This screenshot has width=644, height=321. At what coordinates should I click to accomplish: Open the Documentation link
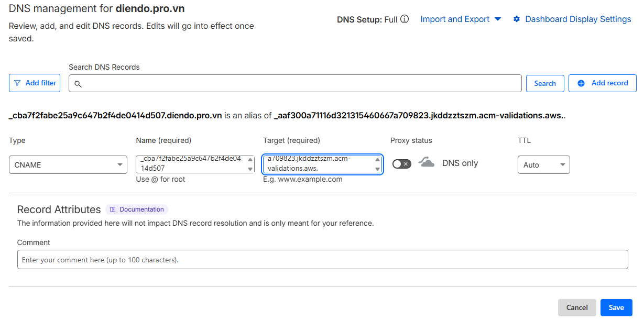click(141, 209)
